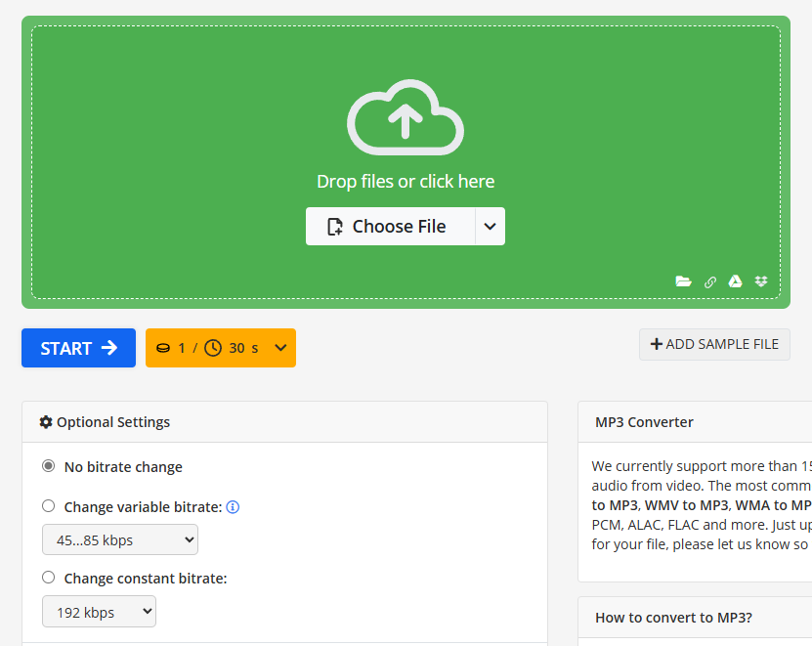This screenshot has height=646, width=812.
Task: Click the Drop files or click here text
Action: 406,182
